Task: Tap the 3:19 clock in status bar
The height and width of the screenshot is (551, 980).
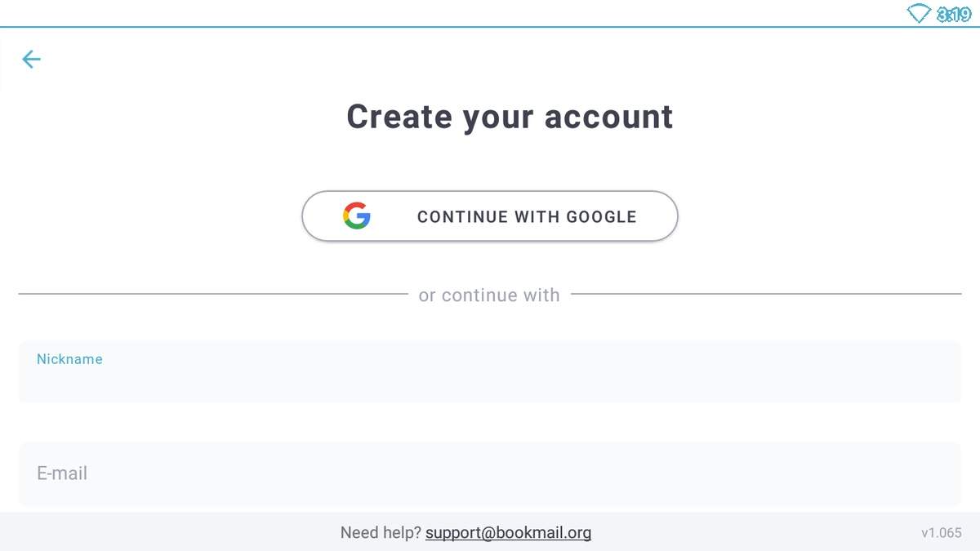Action: click(954, 14)
